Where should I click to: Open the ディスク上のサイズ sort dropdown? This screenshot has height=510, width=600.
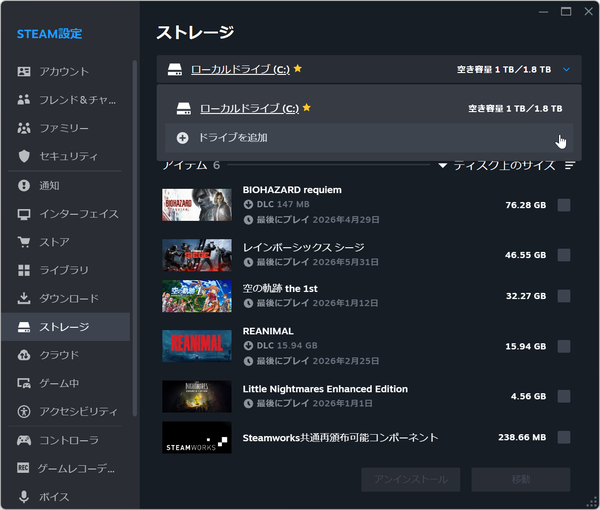(497, 165)
